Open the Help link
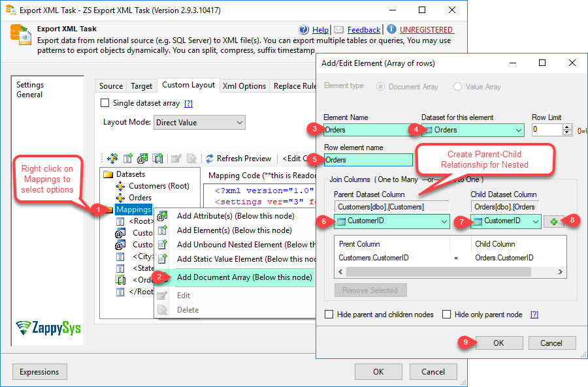Viewport: 588px width, 387px height. pos(320,30)
